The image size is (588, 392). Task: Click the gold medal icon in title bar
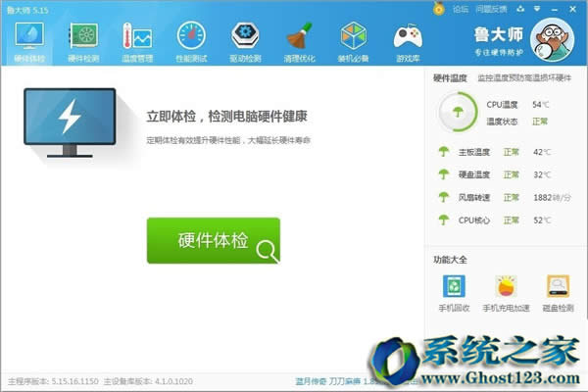coord(439,8)
